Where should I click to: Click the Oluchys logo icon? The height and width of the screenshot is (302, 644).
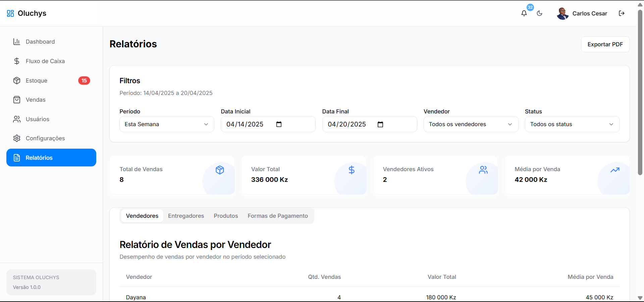10,13
